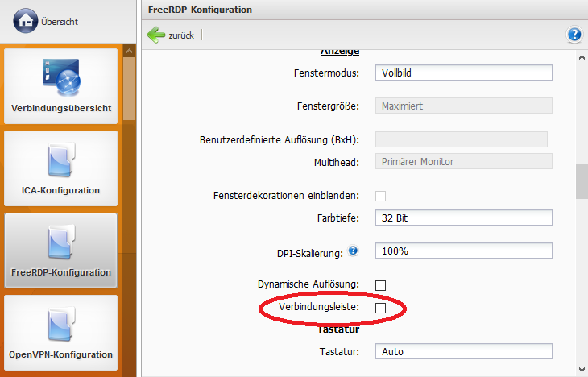Open OpenVPN-Konfiguration via its document icon
The width and height of the screenshot is (588, 377).
point(60,325)
